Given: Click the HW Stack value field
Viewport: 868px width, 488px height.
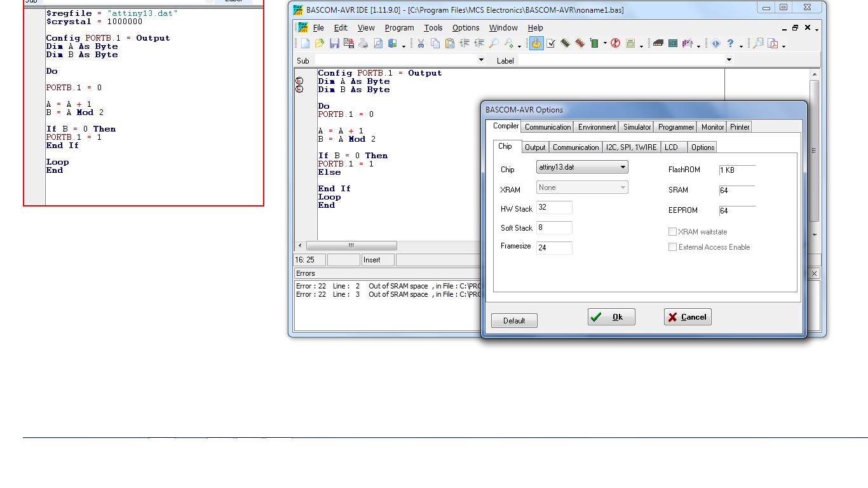Looking at the screenshot, I should [x=554, y=208].
